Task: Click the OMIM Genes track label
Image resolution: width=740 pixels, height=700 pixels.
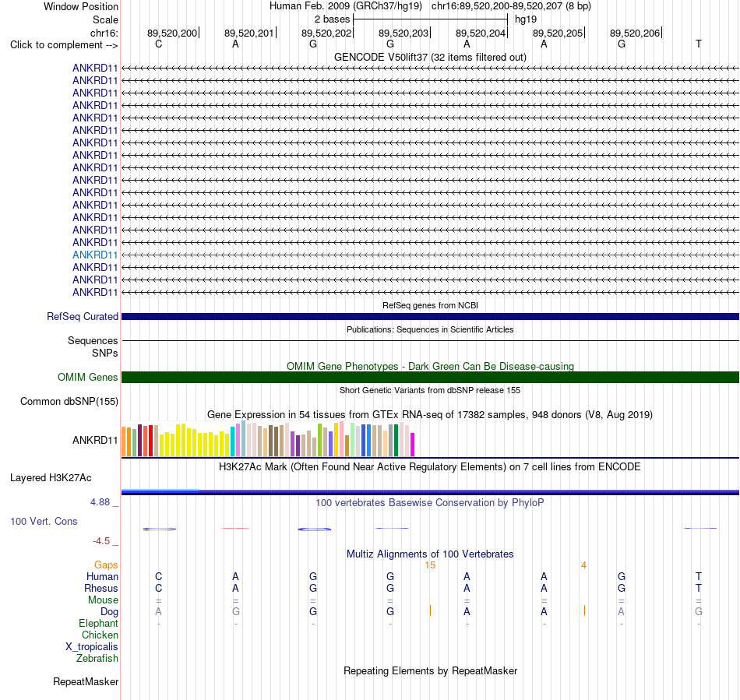Action: coord(87,377)
